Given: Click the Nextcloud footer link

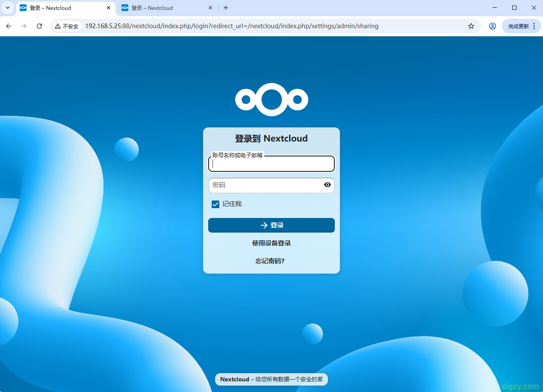Looking at the screenshot, I should pos(235,379).
